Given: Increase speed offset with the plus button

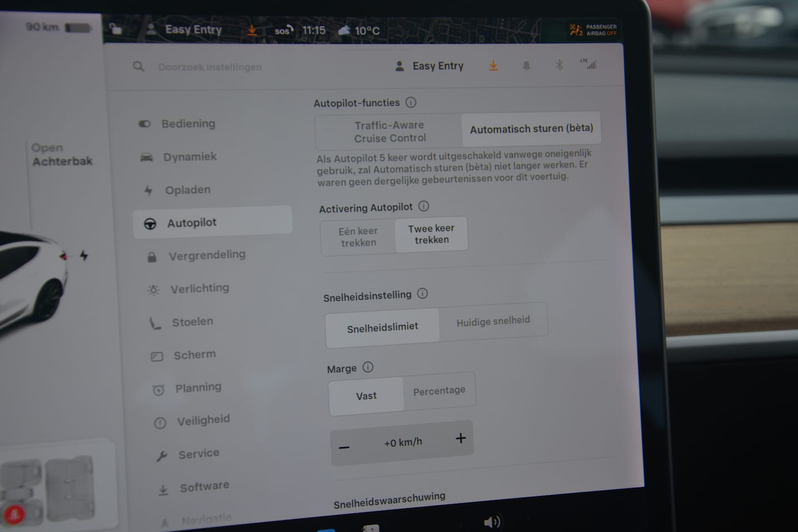Looking at the screenshot, I should [461, 438].
